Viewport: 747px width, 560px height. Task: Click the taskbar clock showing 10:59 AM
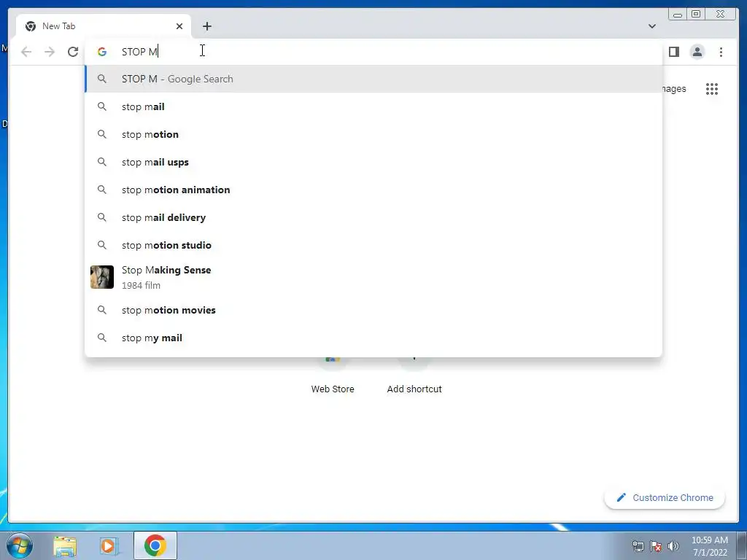pos(709,546)
